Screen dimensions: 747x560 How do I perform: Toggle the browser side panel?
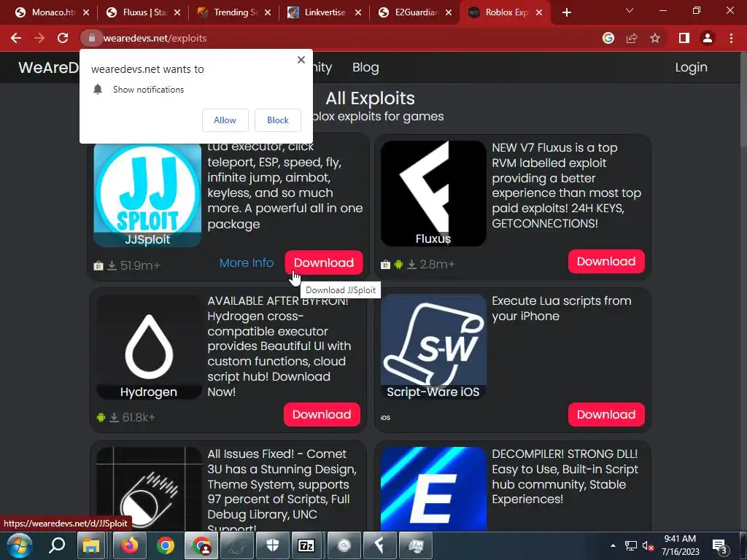click(684, 38)
